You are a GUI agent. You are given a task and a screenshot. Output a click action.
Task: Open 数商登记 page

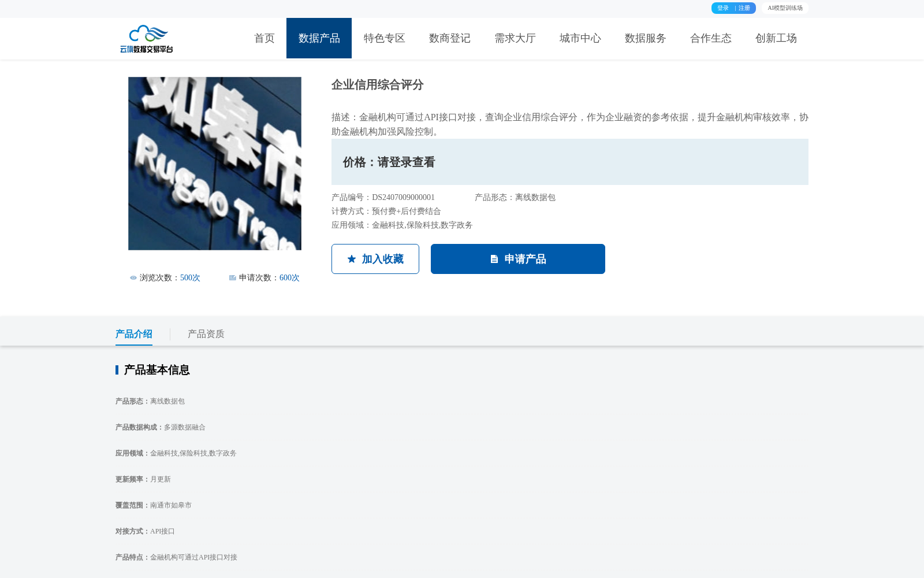(x=450, y=38)
